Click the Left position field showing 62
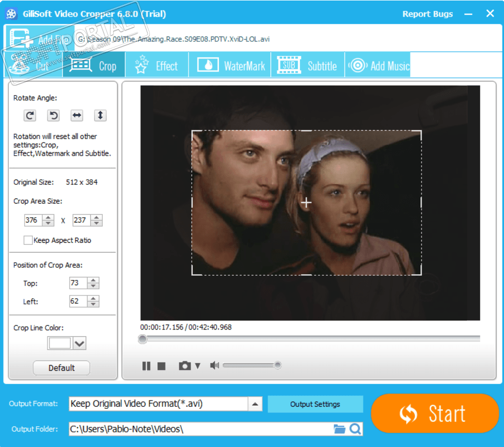The height and width of the screenshot is (447, 504). click(78, 301)
